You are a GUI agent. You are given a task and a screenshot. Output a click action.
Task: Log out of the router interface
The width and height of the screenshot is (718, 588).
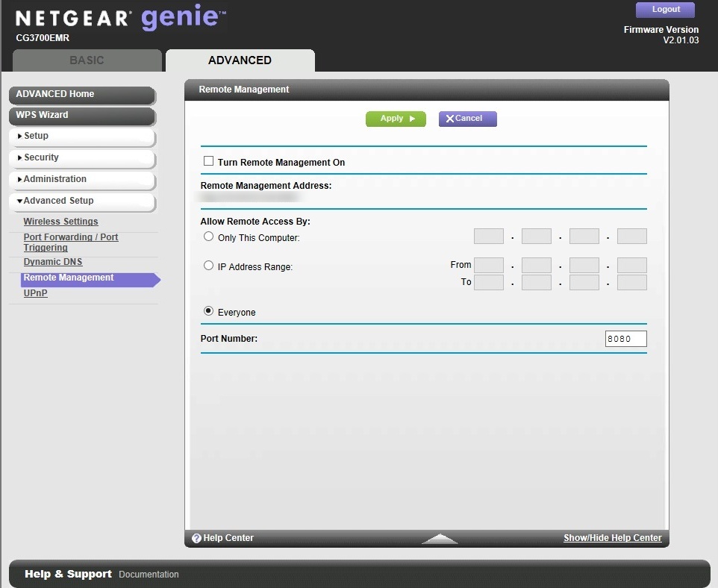pos(665,9)
